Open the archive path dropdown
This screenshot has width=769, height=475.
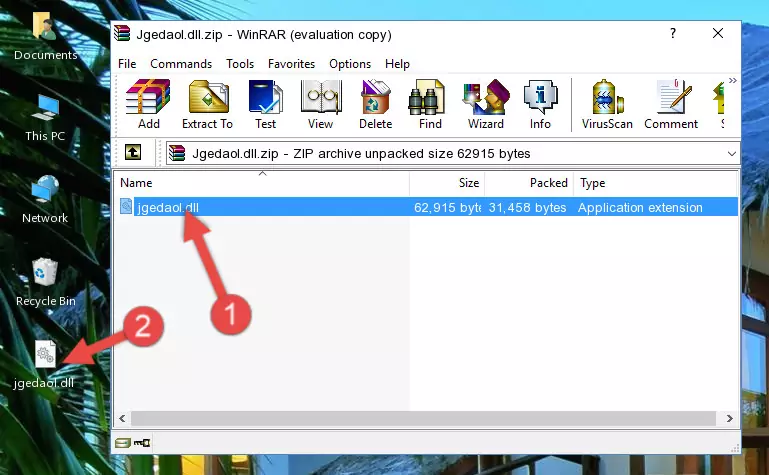pos(731,153)
